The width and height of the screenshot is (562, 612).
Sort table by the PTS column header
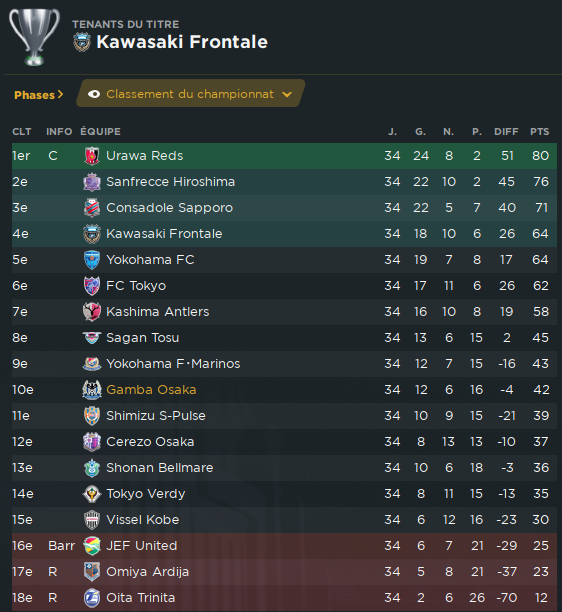pyautogui.click(x=539, y=132)
